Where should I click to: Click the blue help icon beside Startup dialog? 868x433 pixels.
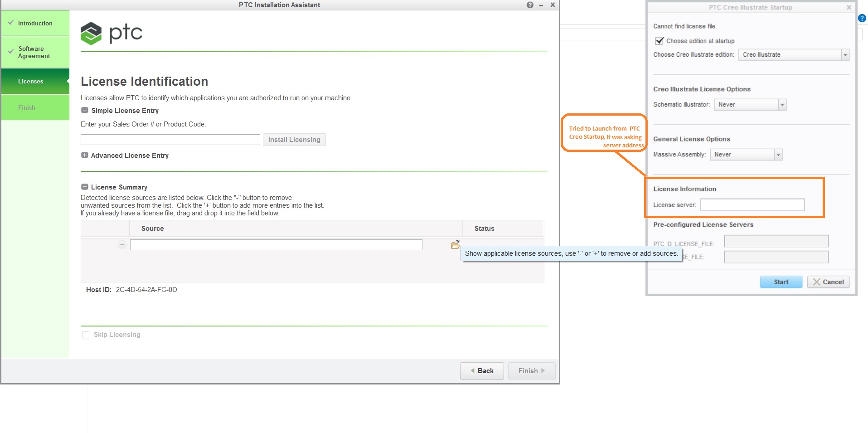click(x=862, y=19)
